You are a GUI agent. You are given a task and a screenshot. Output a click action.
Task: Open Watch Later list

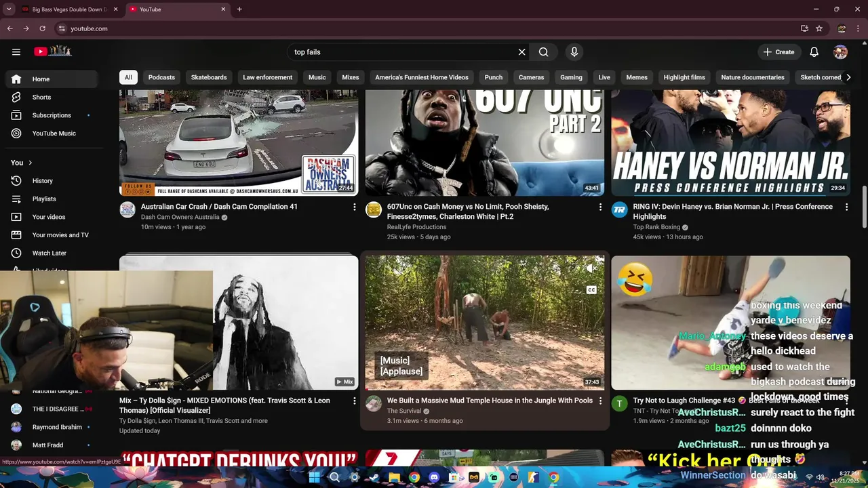click(52, 253)
